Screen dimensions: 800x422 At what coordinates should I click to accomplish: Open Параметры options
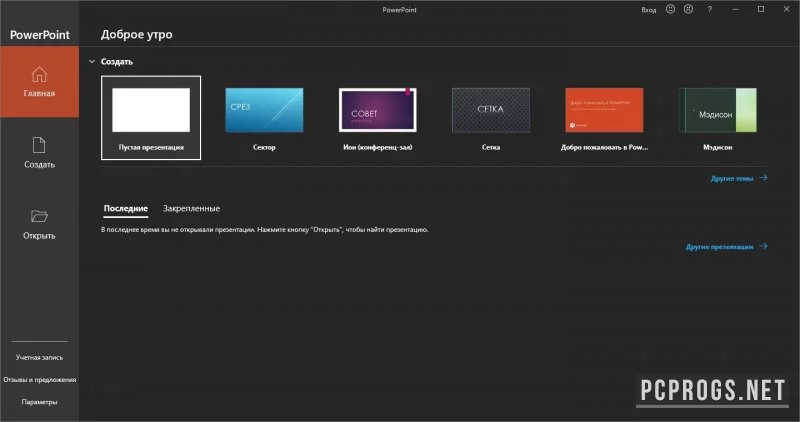(39, 402)
